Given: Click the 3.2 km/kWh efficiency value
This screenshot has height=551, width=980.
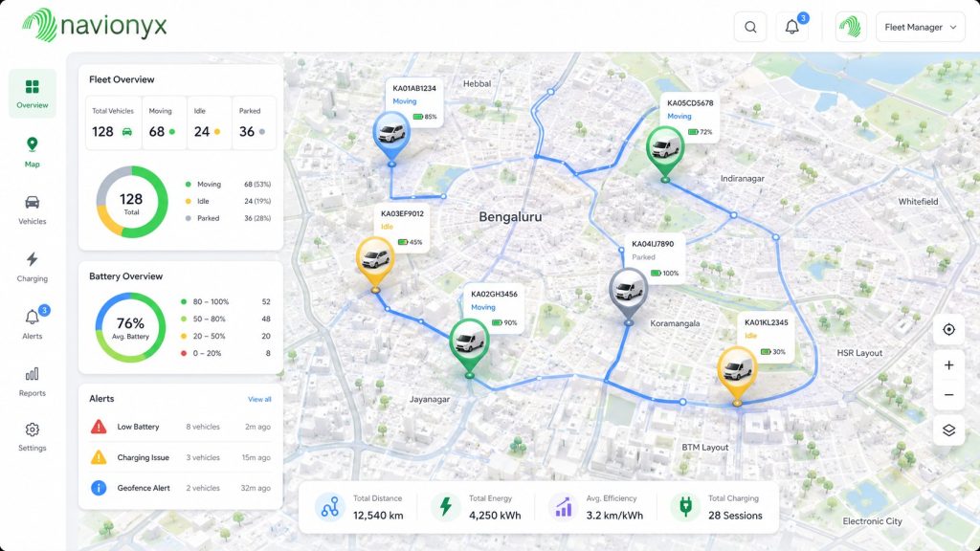Looking at the screenshot, I should pos(614,516).
